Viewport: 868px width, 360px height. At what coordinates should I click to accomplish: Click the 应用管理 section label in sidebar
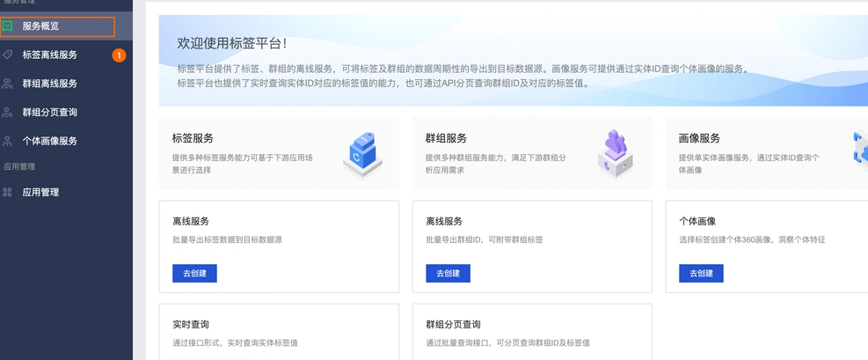(x=19, y=166)
